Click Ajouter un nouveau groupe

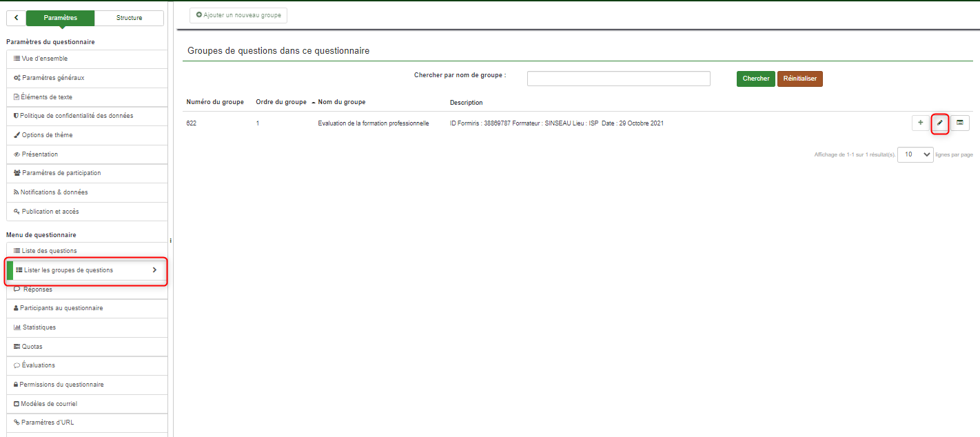click(x=238, y=15)
